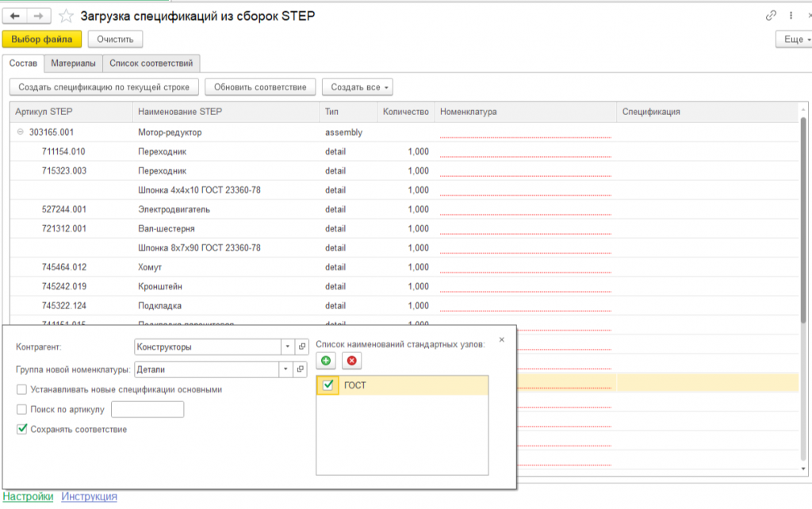This screenshot has height=509, width=812.
Task: Select the Мотор-редуктор row
Action: (x=404, y=132)
